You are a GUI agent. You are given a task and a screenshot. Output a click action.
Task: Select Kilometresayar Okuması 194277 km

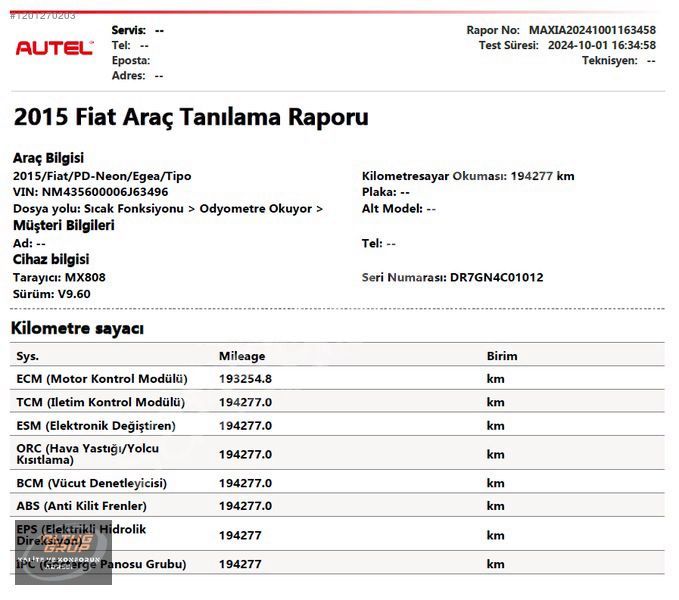point(468,176)
